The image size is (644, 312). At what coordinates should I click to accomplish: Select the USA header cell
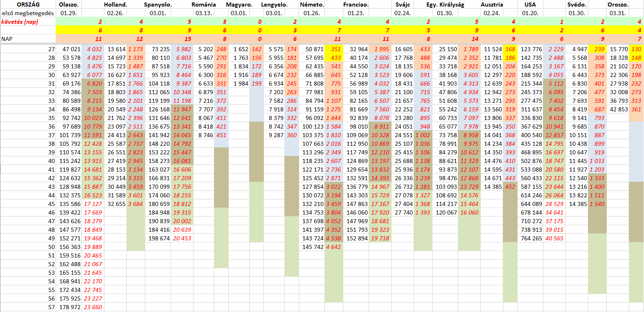pos(530,5)
